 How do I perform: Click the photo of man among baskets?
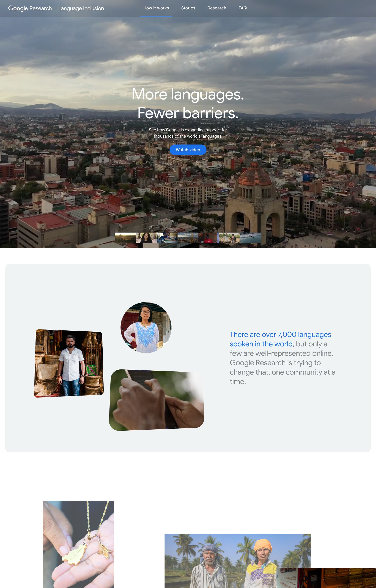pos(69,363)
